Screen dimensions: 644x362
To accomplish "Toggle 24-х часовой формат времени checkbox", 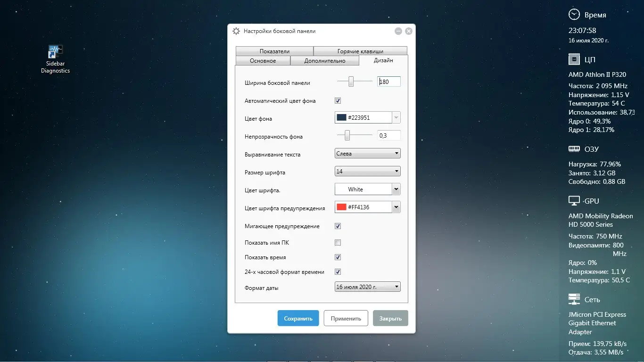I will pos(338,272).
